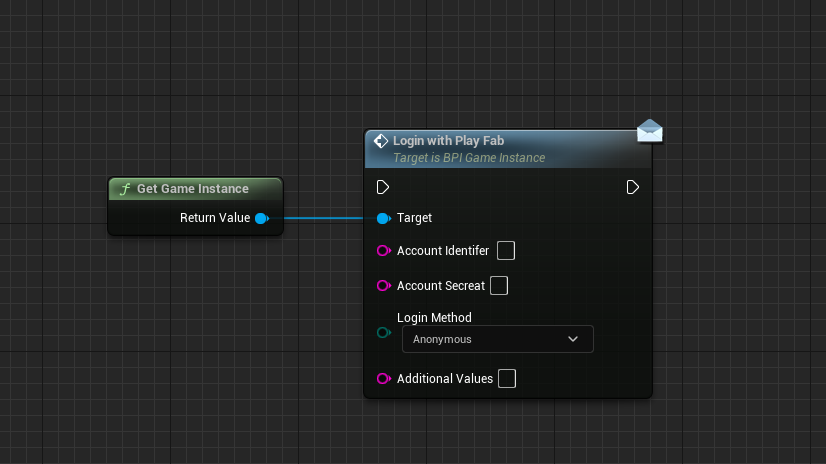Click the Target is BPI Game Instance subtitle
The width and height of the screenshot is (826, 464).
point(469,158)
